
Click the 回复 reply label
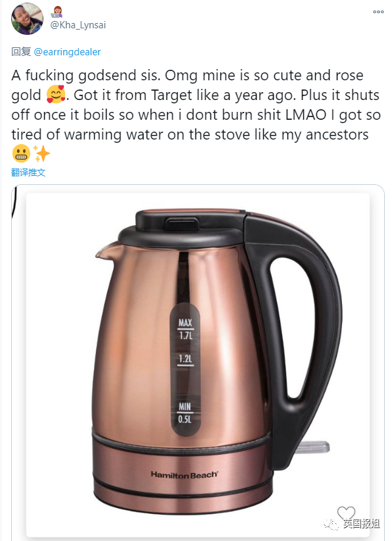click(x=21, y=52)
